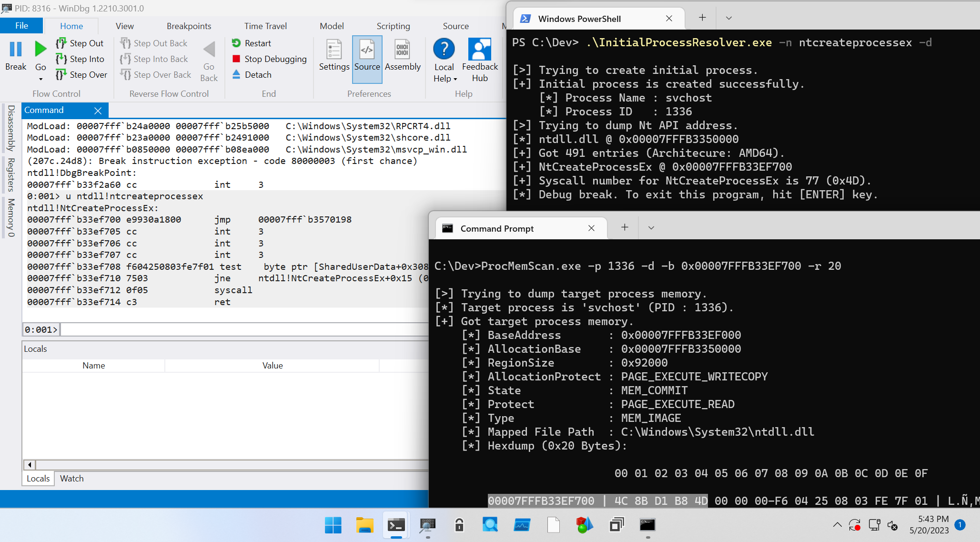Click the red Stop Debugging icon
Screen dimensions: 980x542
coord(236,59)
